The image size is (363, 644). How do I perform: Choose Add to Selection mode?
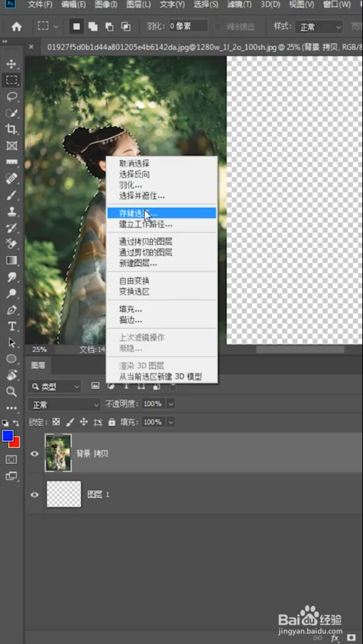point(93,26)
